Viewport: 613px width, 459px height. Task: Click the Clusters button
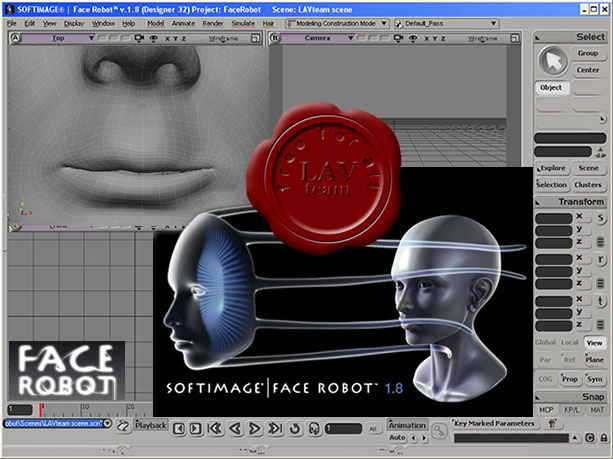coord(588,185)
